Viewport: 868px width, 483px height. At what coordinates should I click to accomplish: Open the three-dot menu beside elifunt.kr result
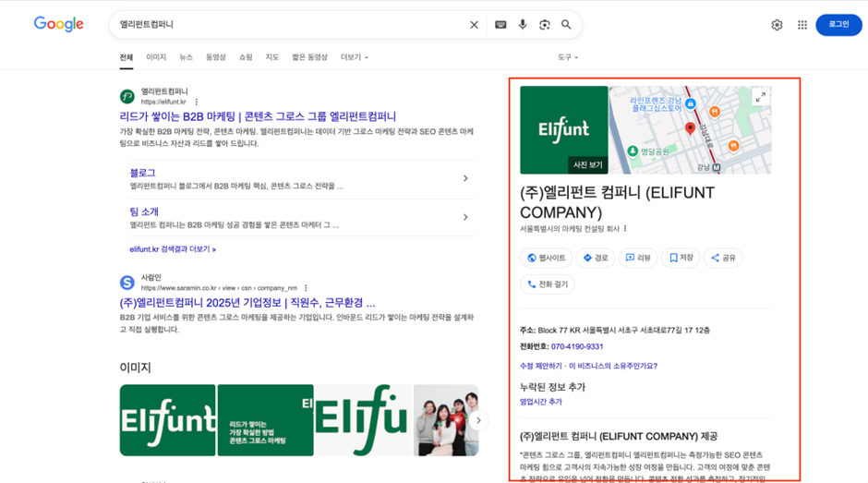[x=197, y=103]
